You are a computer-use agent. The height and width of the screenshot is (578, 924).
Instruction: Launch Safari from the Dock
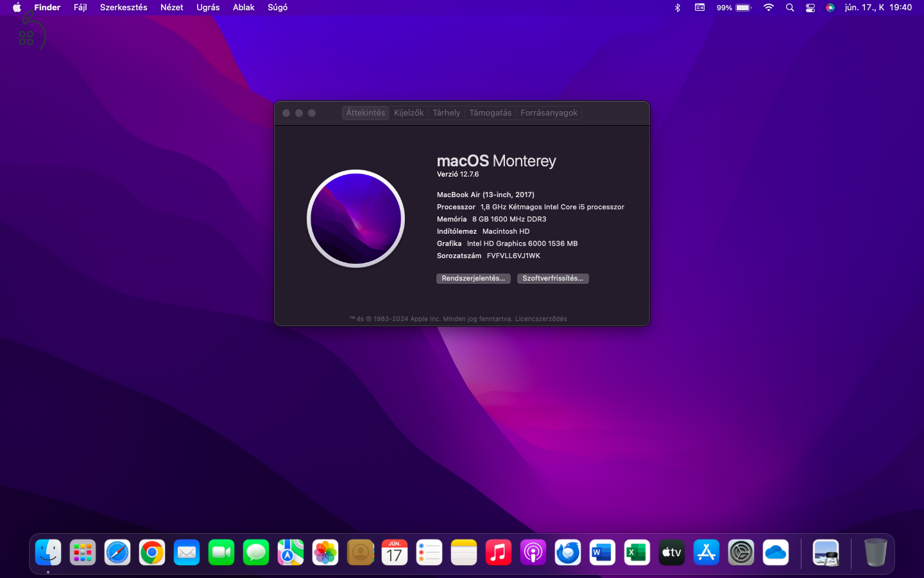point(117,552)
